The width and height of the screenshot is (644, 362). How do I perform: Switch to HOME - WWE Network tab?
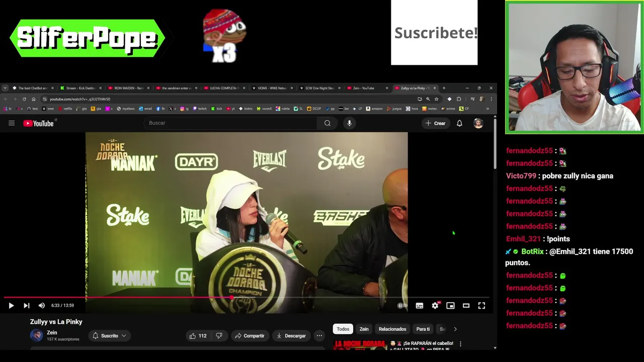[x=272, y=88]
